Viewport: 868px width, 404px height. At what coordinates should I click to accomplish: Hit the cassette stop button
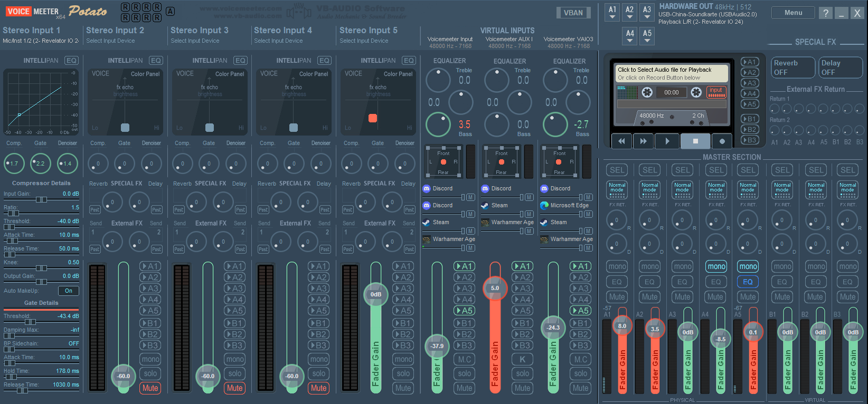pos(695,141)
